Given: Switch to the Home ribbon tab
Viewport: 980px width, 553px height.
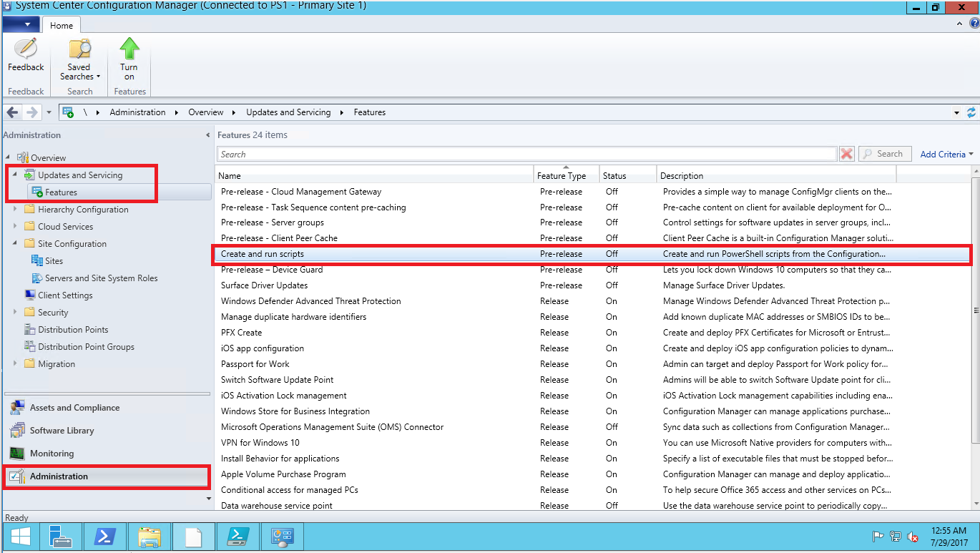Looking at the screenshot, I should 62,25.
